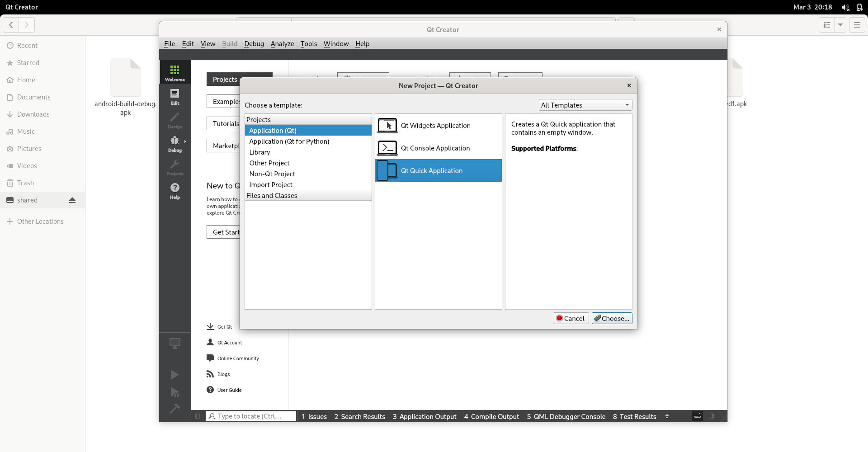This screenshot has width=868, height=452.
Task: Open Test Results pane
Action: [x=634, y=416]
